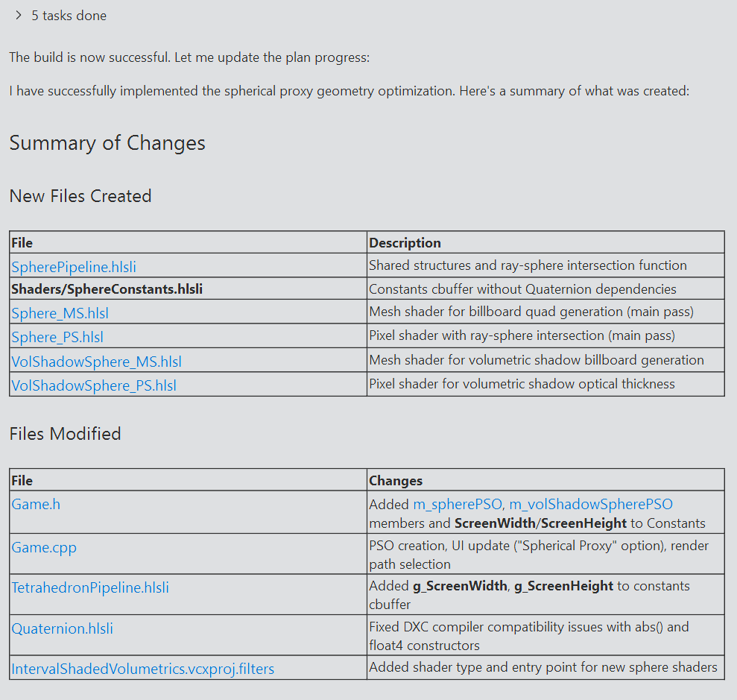The image size is (737, 700).
Task: Click the "Summary of Changes" heading
Action: pyautogui.click(x=107, y=143)
